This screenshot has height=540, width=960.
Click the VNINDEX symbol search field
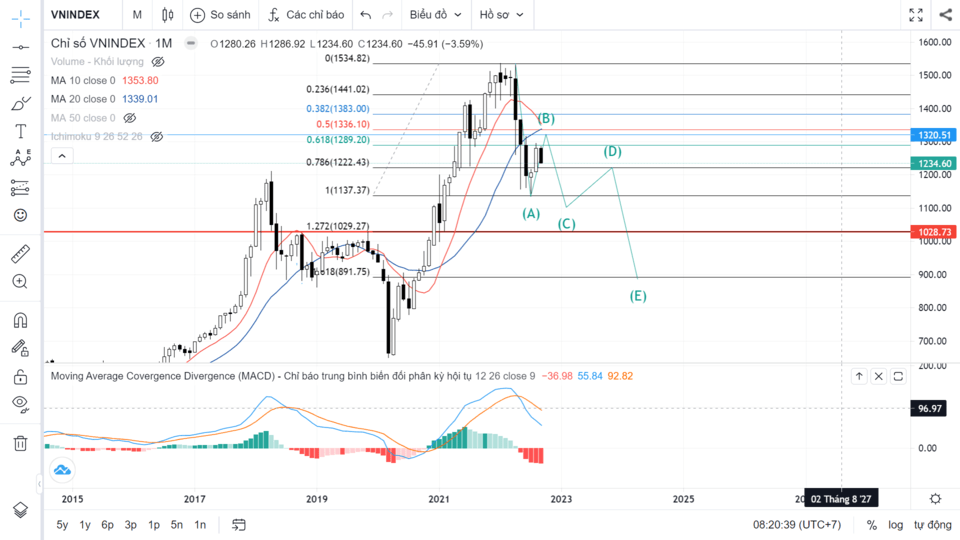click(75, 15)
